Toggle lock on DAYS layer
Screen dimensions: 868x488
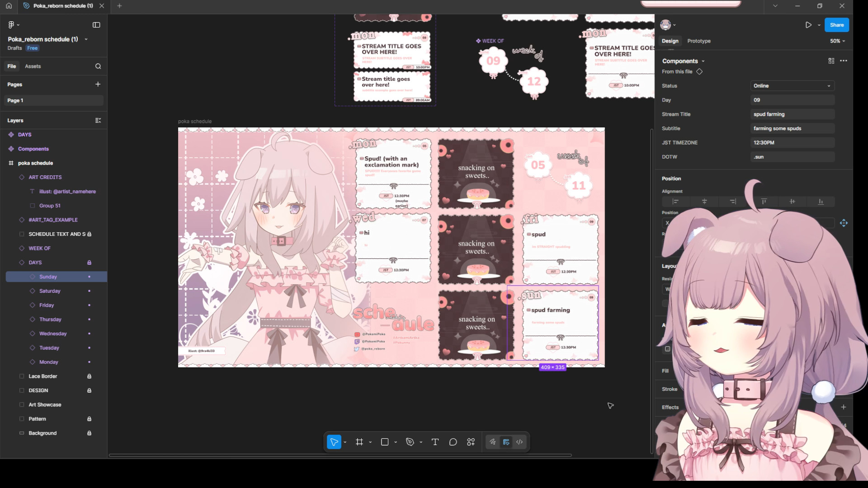coord(89,263)
